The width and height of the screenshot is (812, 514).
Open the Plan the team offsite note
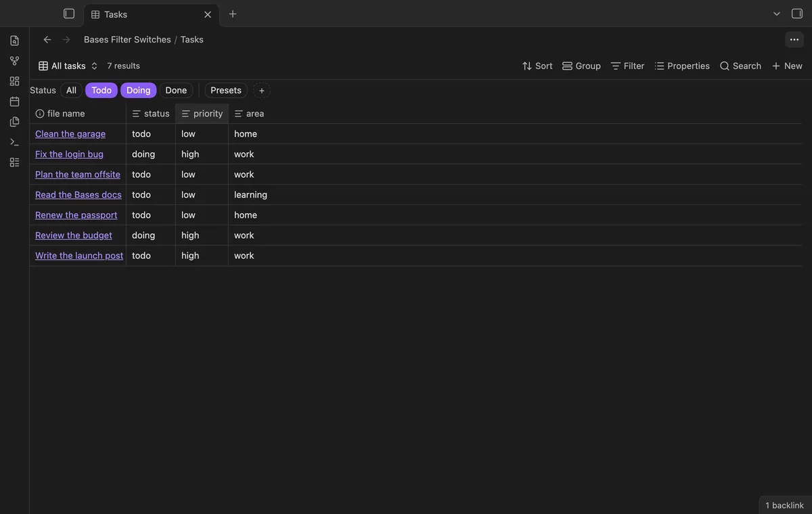click(x=78, y=174)
